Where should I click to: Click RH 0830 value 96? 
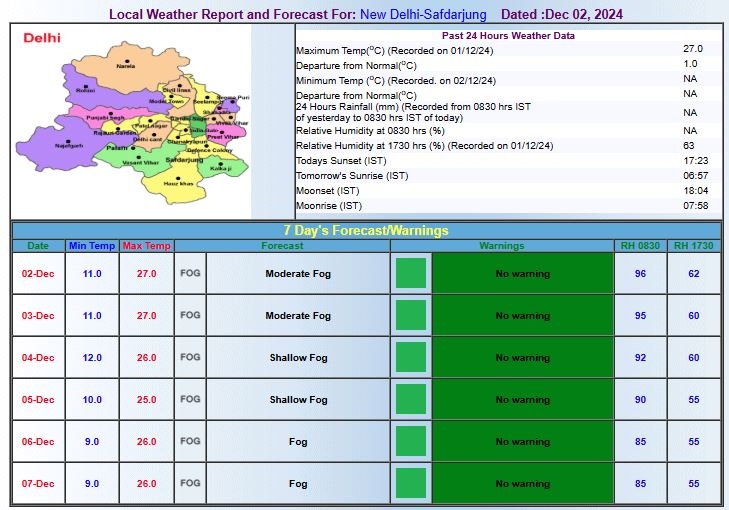click(x=640, y=273)
